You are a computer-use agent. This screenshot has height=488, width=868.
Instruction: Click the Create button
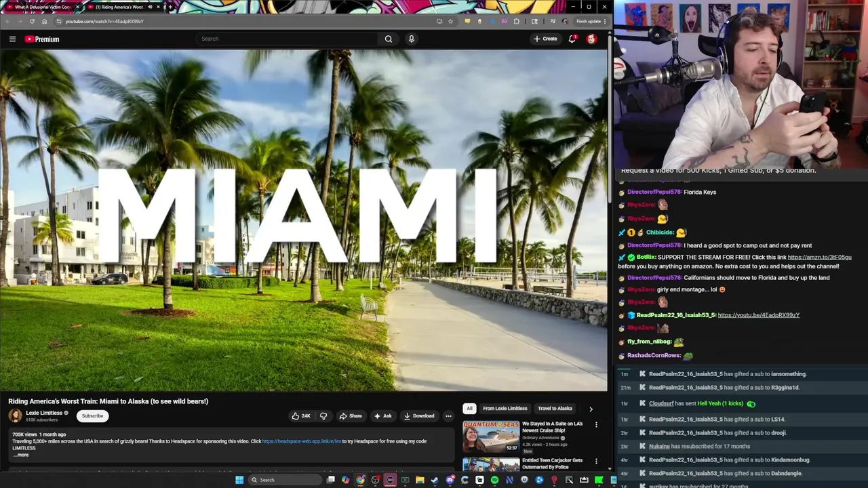tap(545, 39)
